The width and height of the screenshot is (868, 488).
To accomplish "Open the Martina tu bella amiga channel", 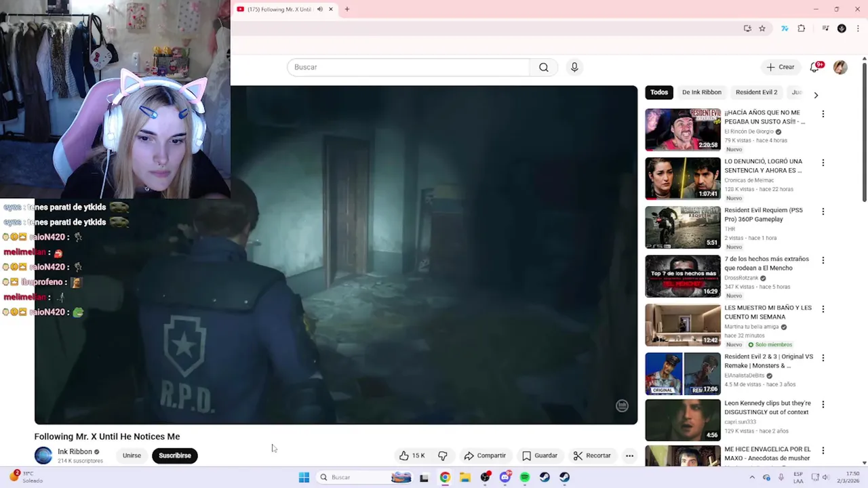I will pyautogui.click(x=751, y=327).
